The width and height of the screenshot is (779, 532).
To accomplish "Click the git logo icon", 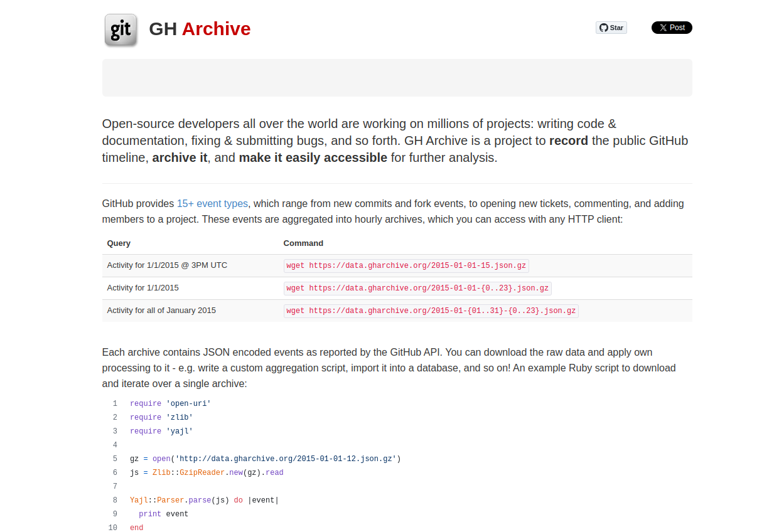I will pos(121,30).
